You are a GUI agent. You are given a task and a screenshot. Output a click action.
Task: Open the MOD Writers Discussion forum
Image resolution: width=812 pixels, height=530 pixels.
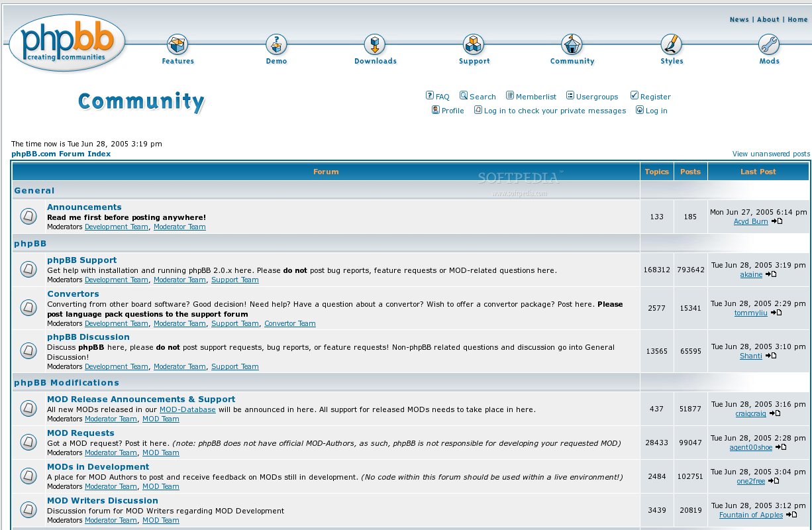tap(103, 501)
